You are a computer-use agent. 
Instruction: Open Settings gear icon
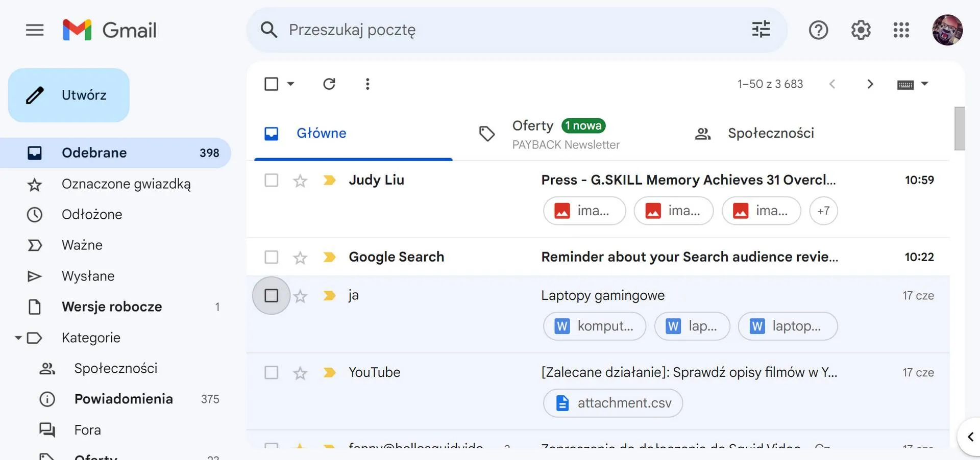click(861, 30)
